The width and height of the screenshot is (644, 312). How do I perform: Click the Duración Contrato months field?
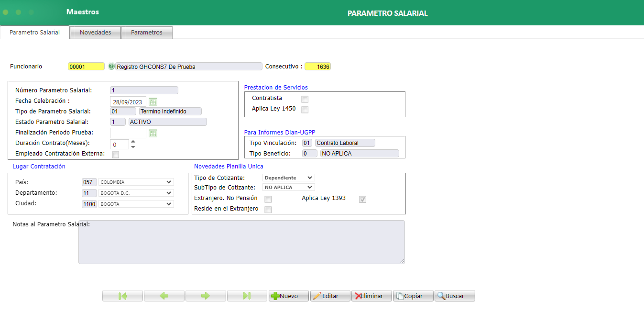120,144
